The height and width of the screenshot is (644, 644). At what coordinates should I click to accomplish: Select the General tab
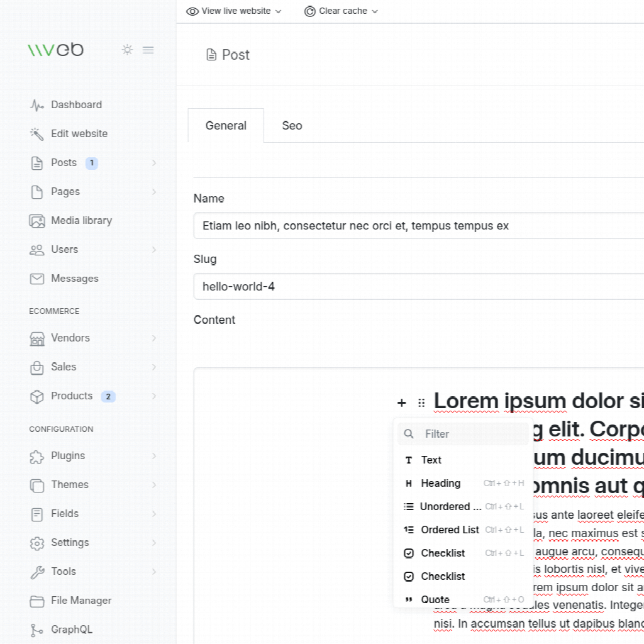click(226, 126)
